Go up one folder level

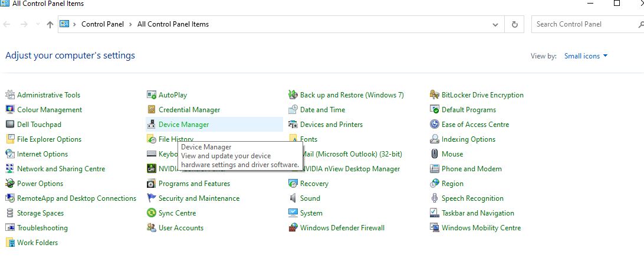pyautogui.click(x=50, y=25)
